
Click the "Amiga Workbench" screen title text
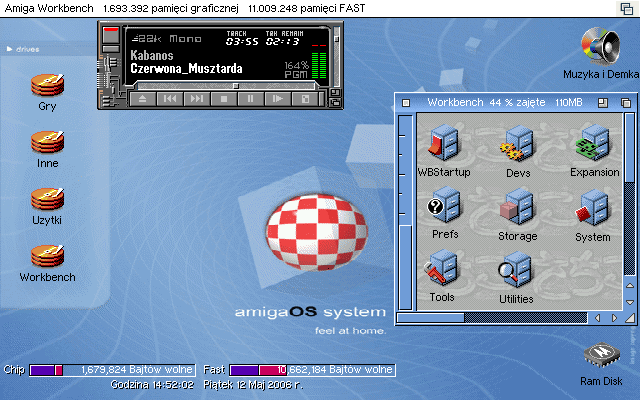(x=49, y=8)
